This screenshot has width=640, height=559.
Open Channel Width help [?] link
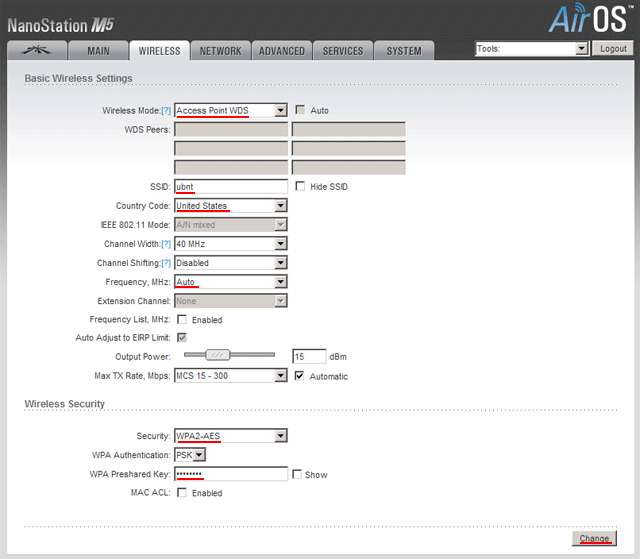pyautogui.click(x=166, y=244)
